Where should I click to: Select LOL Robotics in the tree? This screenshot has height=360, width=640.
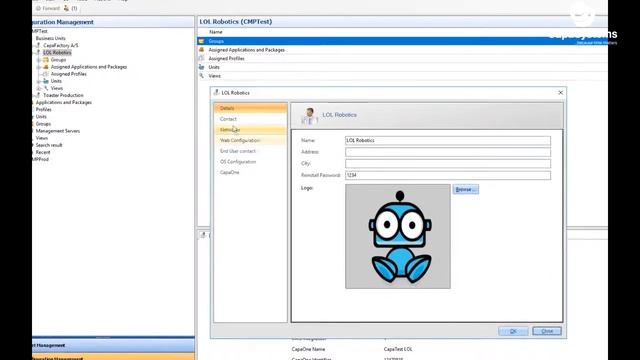[x=57, y=53]
